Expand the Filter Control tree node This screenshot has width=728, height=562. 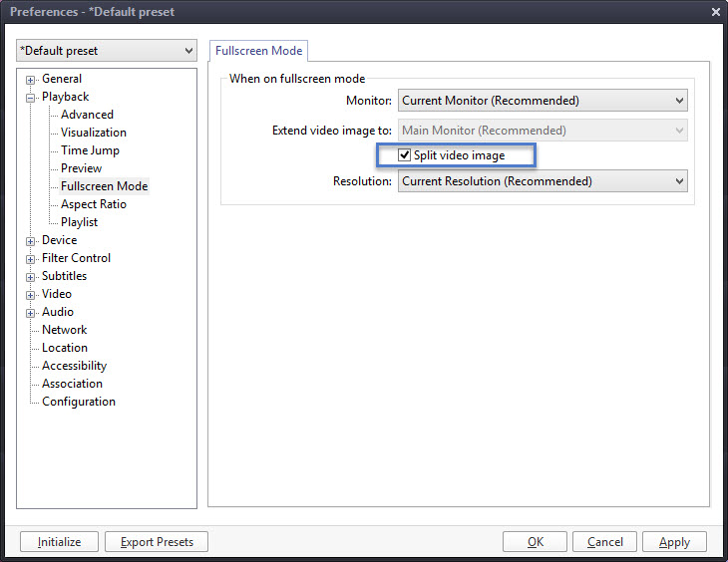[x=31, y=259]
